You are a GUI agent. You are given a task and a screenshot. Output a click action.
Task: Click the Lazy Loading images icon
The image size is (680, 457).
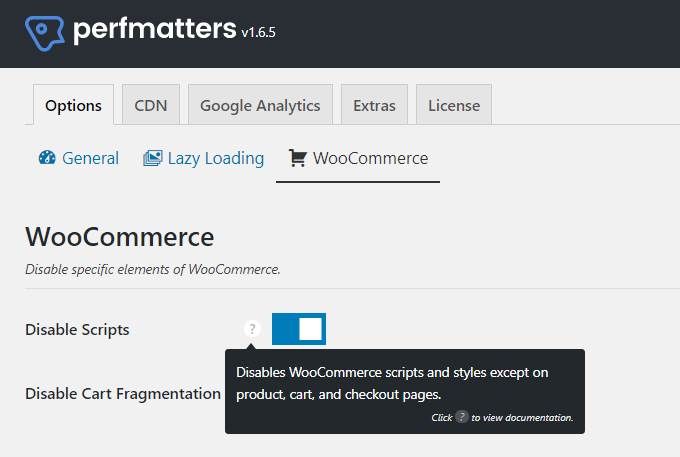coord(153,158)
